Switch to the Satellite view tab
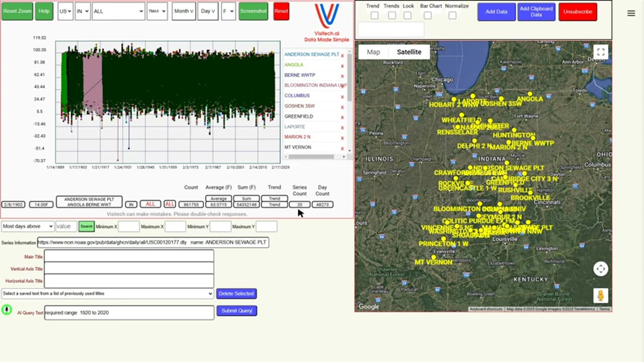This screenshot has height=362, width=644. click(409, 52)
